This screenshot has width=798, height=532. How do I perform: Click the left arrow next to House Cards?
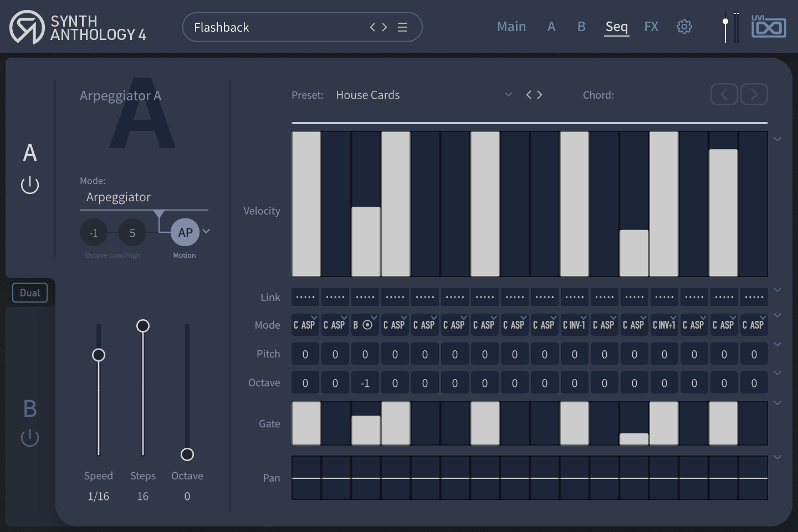(528, 95)
